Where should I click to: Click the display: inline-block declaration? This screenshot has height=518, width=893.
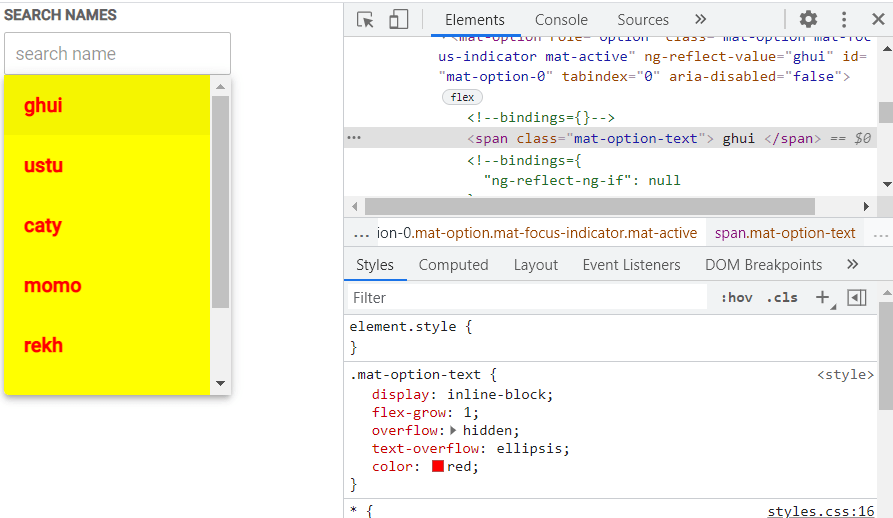tap(462, 394)
